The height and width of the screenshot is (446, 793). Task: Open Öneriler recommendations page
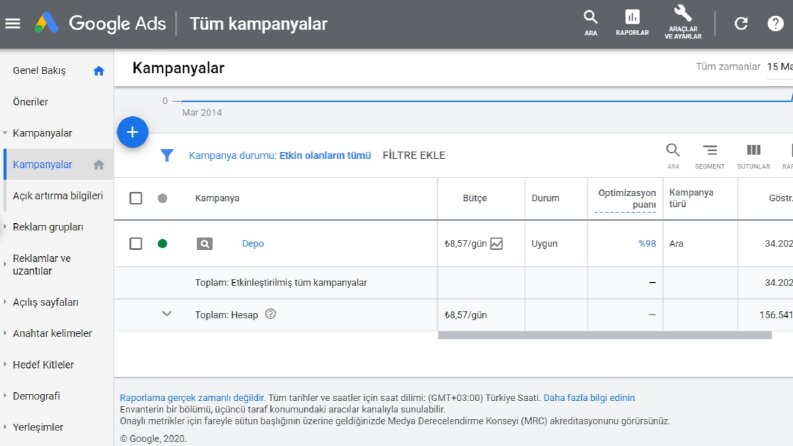click(x=30, y=102)
